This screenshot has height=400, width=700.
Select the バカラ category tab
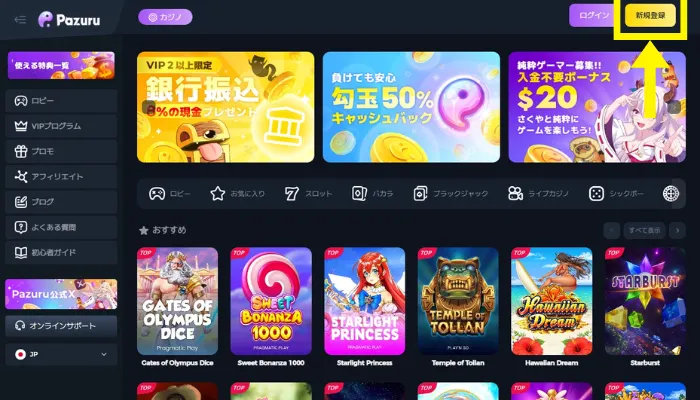click(x=373, y=194)
